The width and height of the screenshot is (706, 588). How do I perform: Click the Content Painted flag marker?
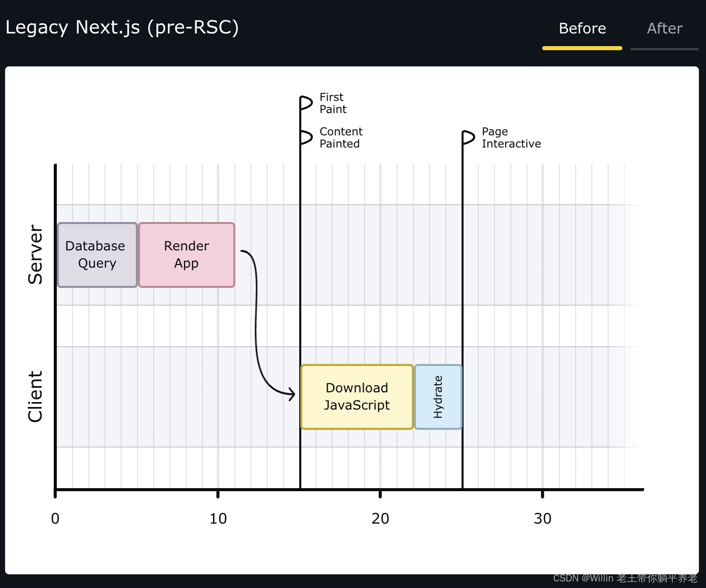[306, 137]
